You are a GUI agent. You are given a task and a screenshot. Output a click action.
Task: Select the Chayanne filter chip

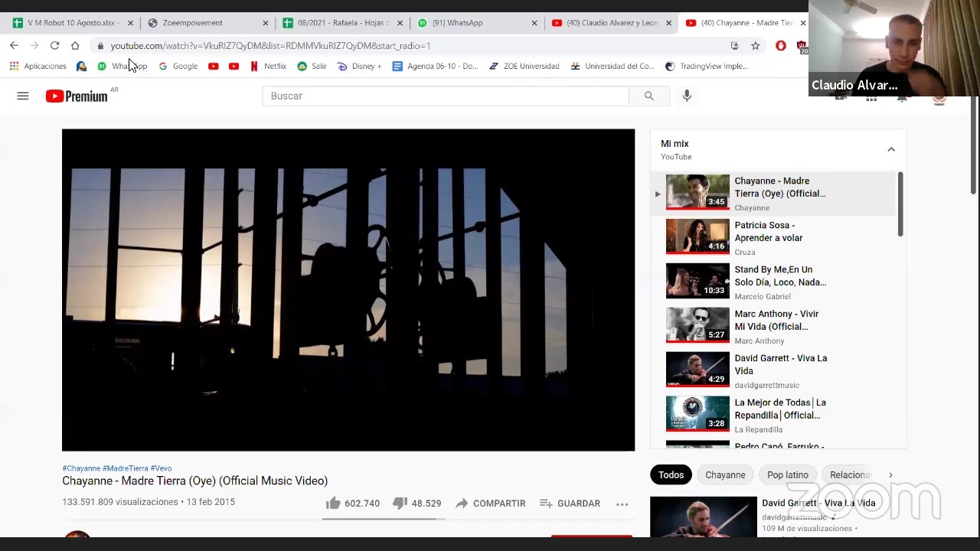[725, 474]
